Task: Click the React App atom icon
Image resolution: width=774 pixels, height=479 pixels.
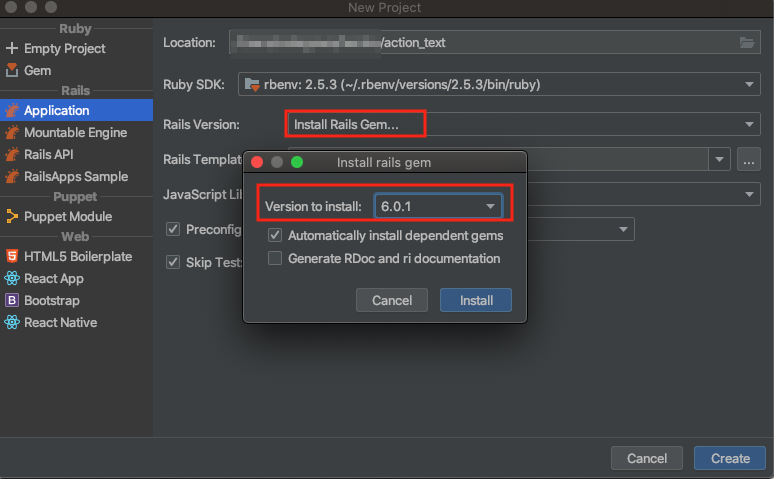Action: (x=12, y=279)
